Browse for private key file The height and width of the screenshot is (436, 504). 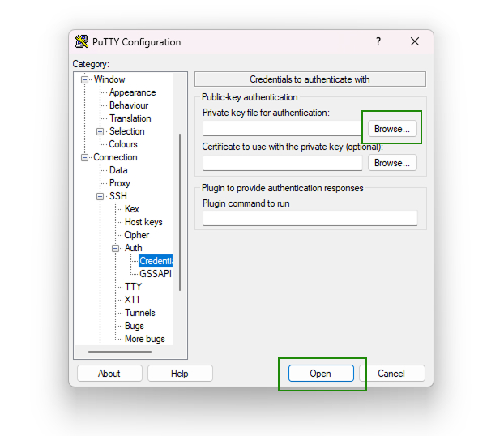coord(392,129)
